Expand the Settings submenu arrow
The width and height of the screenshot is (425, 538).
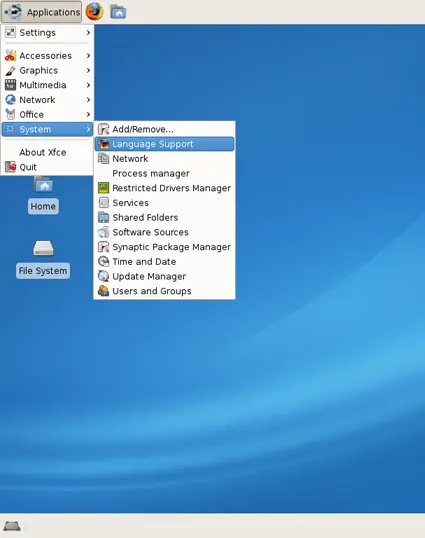(88, 33)
